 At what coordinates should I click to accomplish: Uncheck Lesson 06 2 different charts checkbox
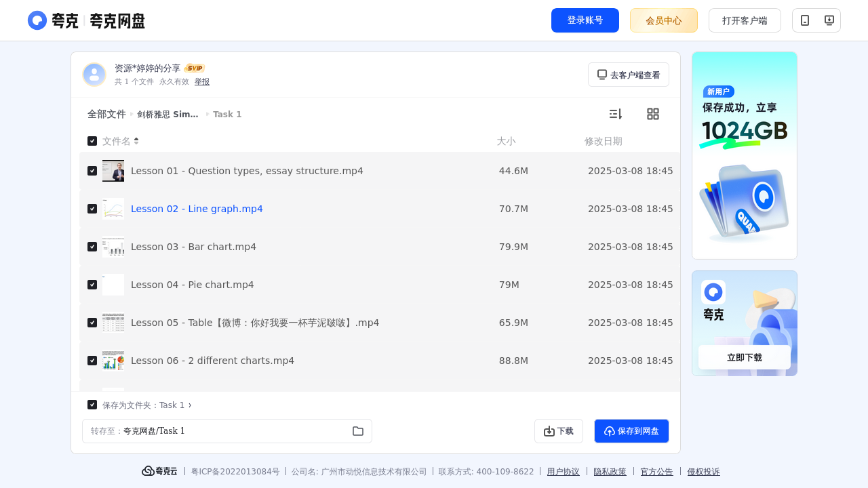point(92,361)
